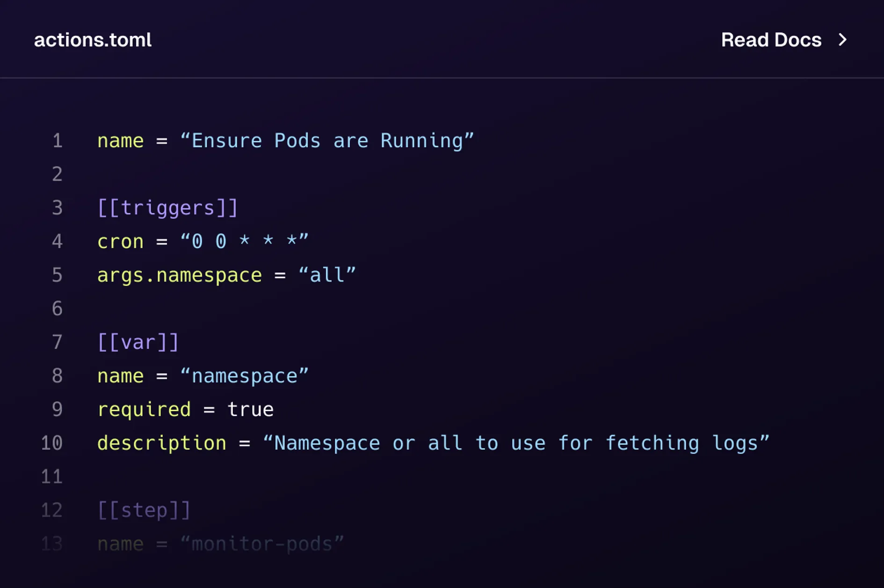Click line number 1 in the gutter

(x=58, y=141)
